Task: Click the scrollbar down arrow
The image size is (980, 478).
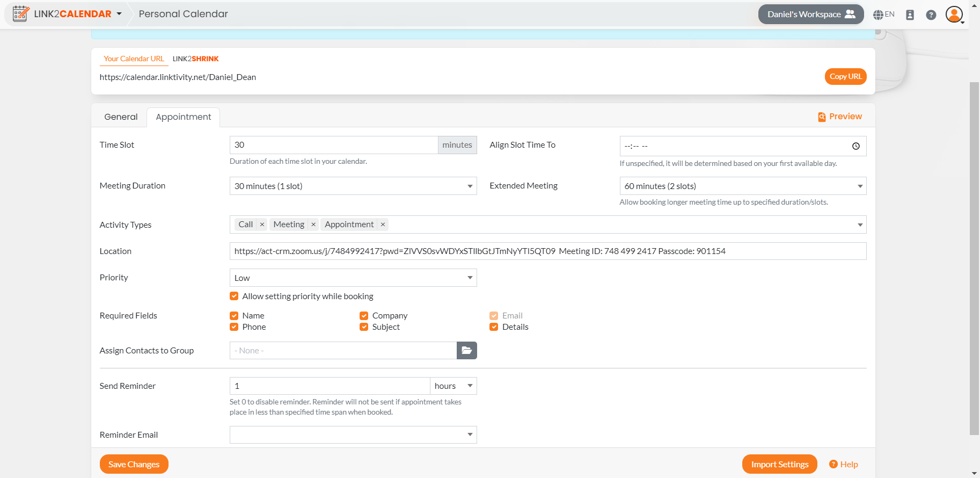Action: [x=974, y=473]
